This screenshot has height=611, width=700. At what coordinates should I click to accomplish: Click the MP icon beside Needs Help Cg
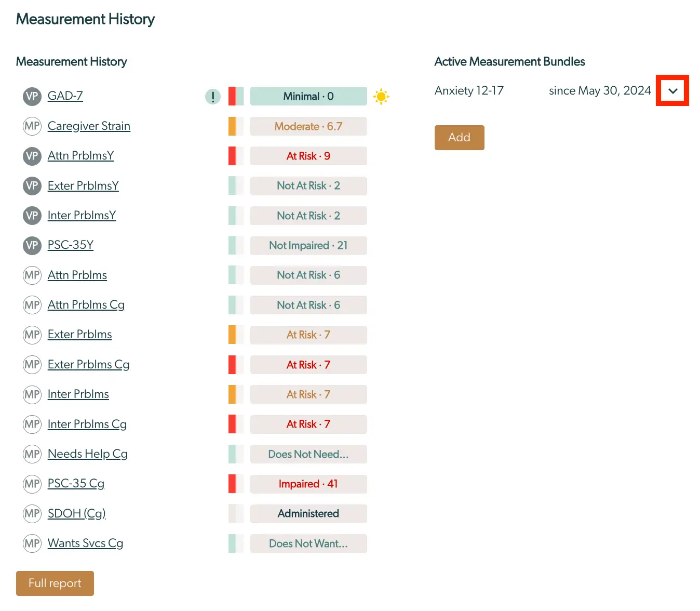(x=32, y=454)
